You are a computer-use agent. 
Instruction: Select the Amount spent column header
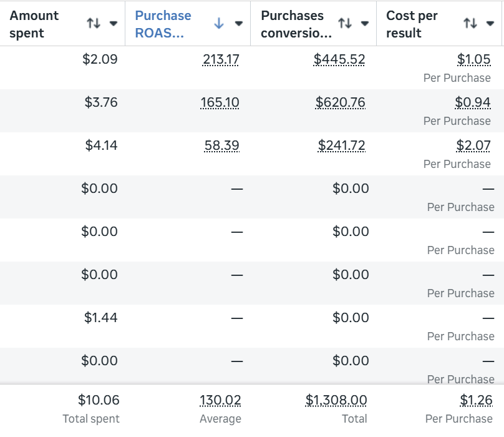pos(62,24)
